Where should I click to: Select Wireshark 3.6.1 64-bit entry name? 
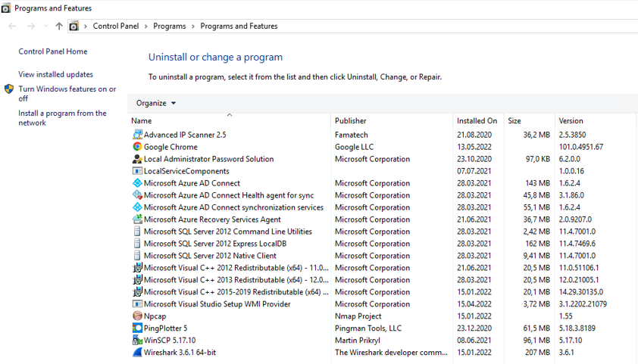tap(180, 352)
